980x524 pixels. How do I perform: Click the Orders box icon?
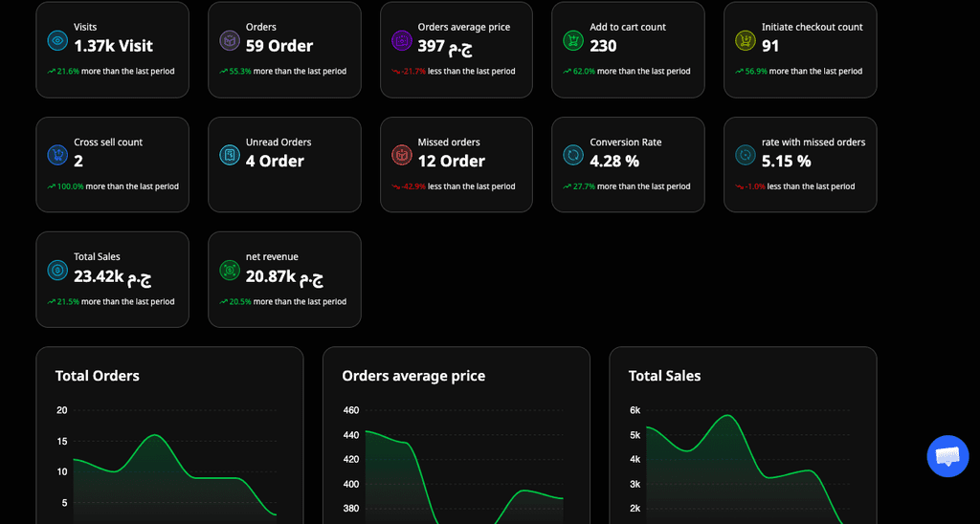tap(230, 40)
